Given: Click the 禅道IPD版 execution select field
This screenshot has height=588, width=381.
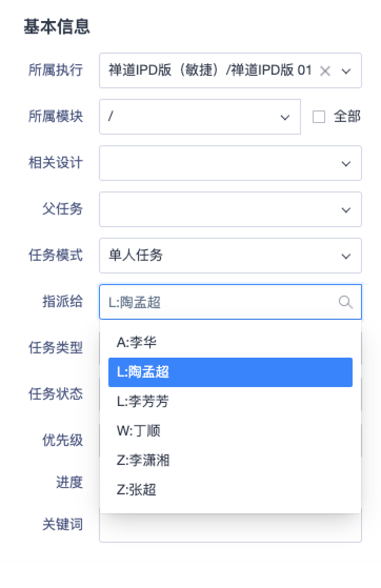Looking at the screenshot, I should (x=230, y=70).
